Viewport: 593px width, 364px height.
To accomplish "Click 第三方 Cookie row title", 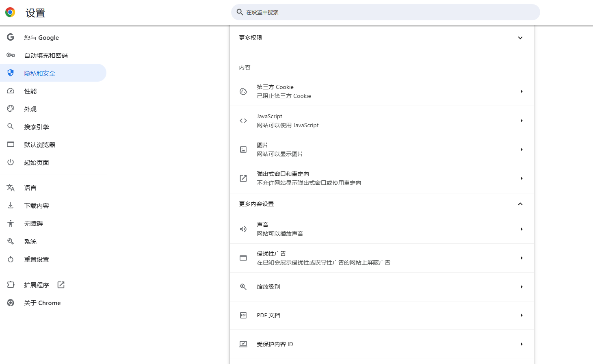I will 275,87.
